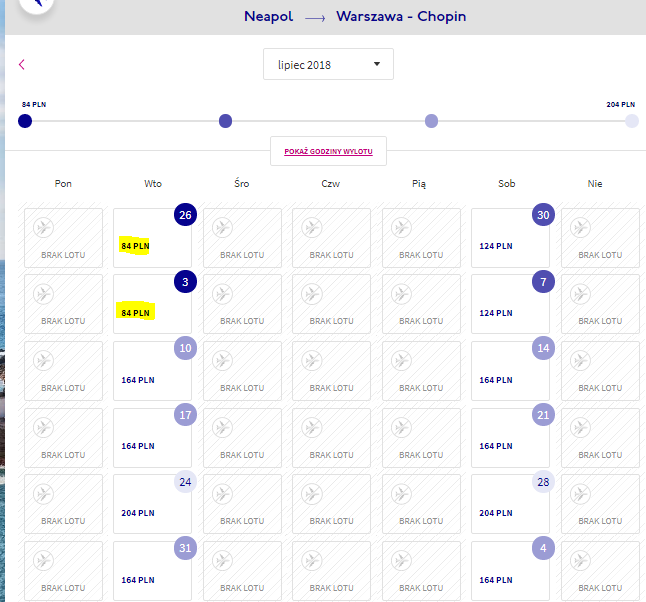Viewport: 646px width, 602px height.
Task: Open the lipiec 2018 month dropdown
Action: pyautogui.click(x=328, y=64)
